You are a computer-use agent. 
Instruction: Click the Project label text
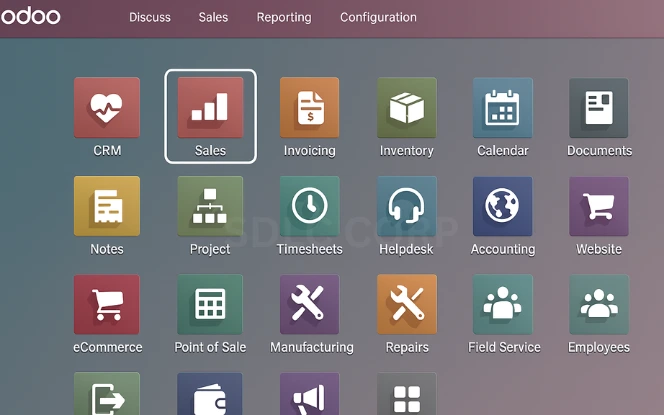[x=210, y=249]
